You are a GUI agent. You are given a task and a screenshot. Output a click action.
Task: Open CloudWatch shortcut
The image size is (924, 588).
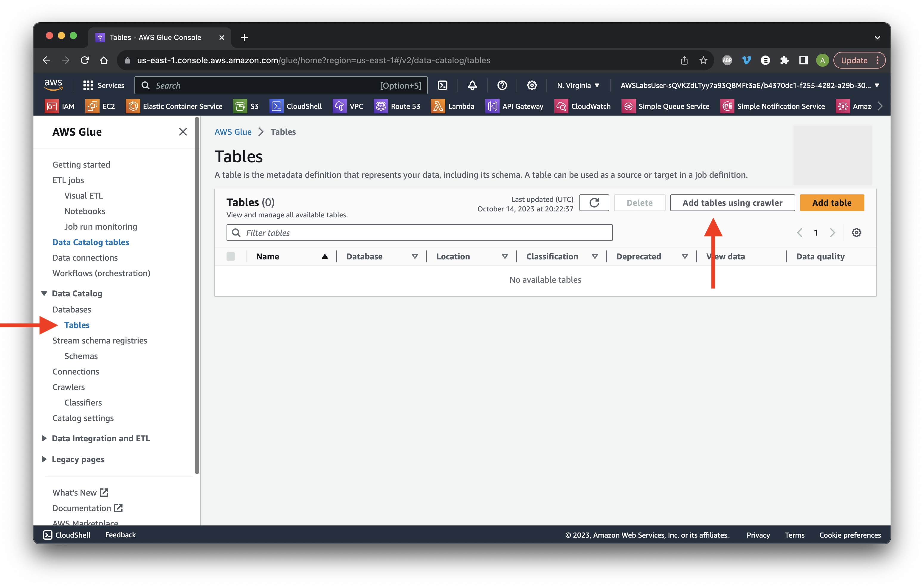(582, 106)
